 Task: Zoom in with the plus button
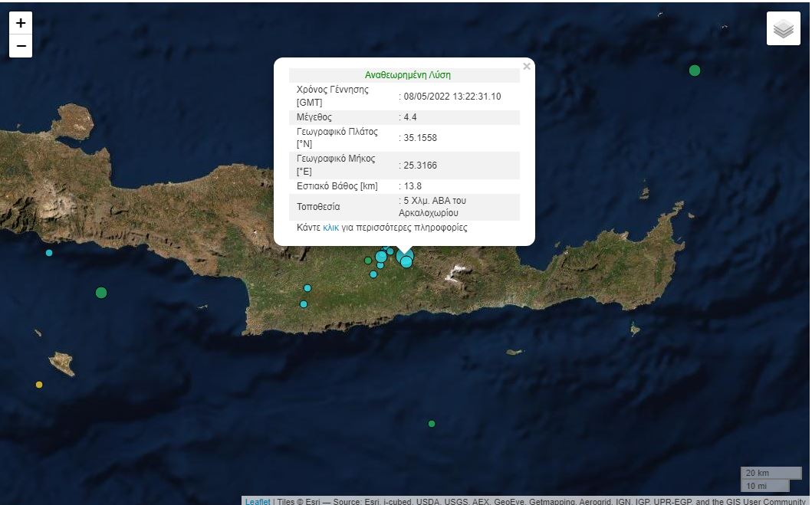(20, 22)
